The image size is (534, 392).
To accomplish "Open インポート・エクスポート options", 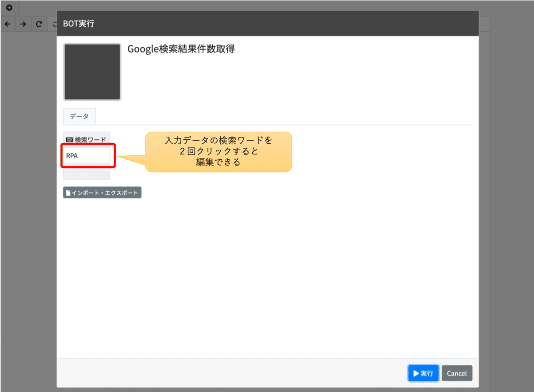I will 102,192.
